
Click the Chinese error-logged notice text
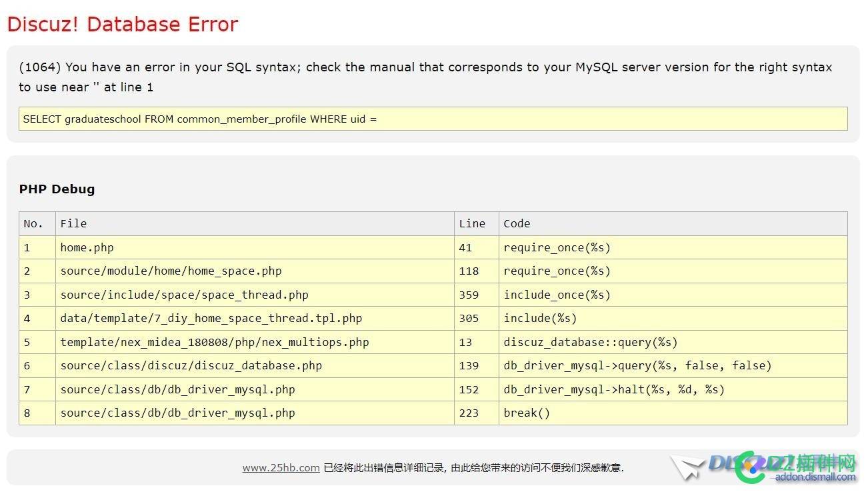473,468
